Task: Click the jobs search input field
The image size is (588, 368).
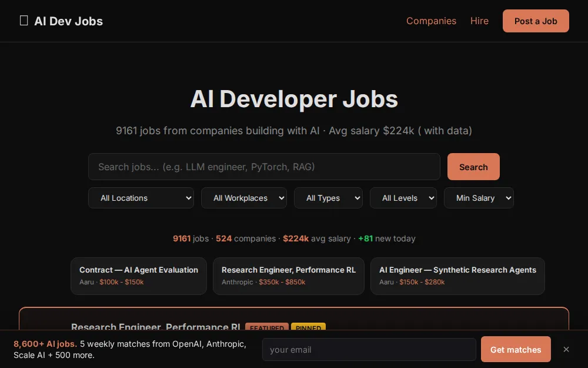Action: pyautogui.click(x=263, y=167)
